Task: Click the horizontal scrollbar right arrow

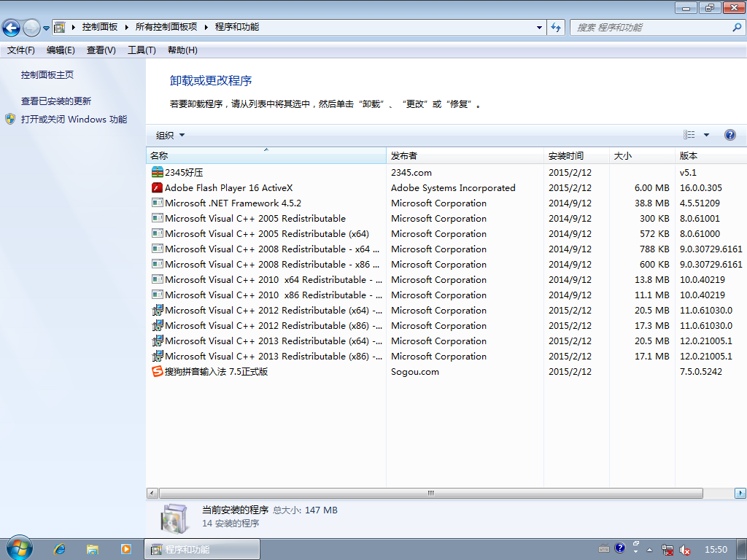Action: 740,494
